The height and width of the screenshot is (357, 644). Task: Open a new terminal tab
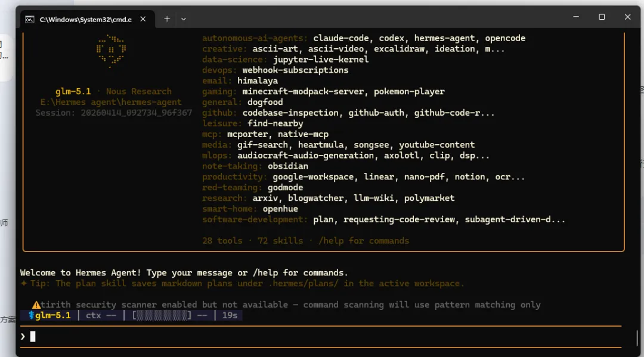tap(167, 19)
